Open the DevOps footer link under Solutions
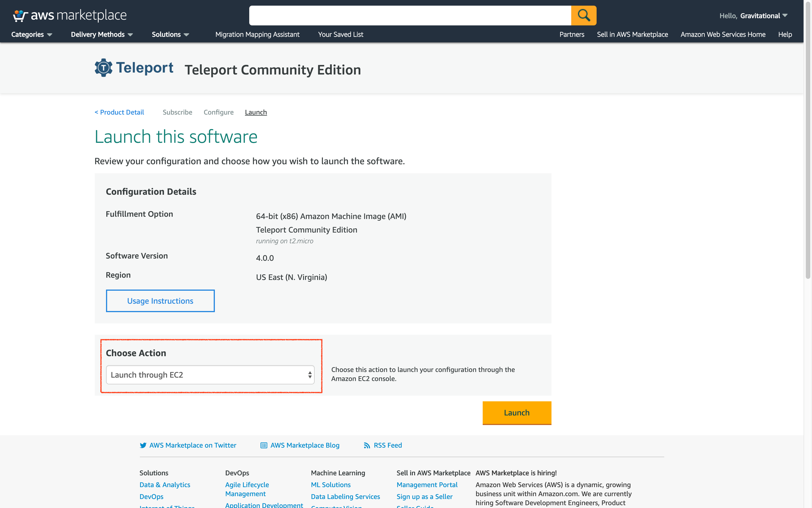The height and width of the screenshot is (508, 812). (x=151, y=497)
